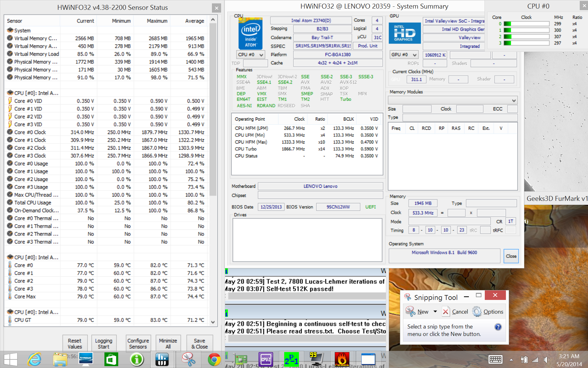The width and height of the screenshot is (588, 368).
Task: Click the red Cancel X in Snipping Tool
Action: point(446,312)
